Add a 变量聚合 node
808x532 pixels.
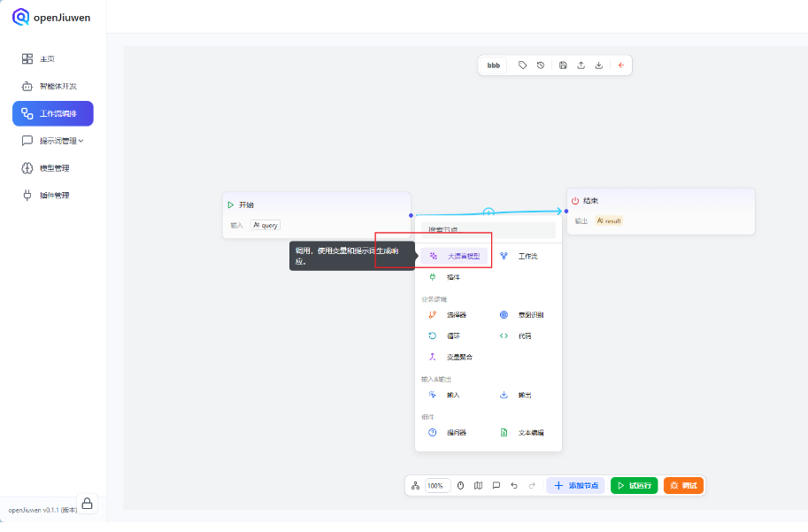pyautogui.click(x=450, y=357)
